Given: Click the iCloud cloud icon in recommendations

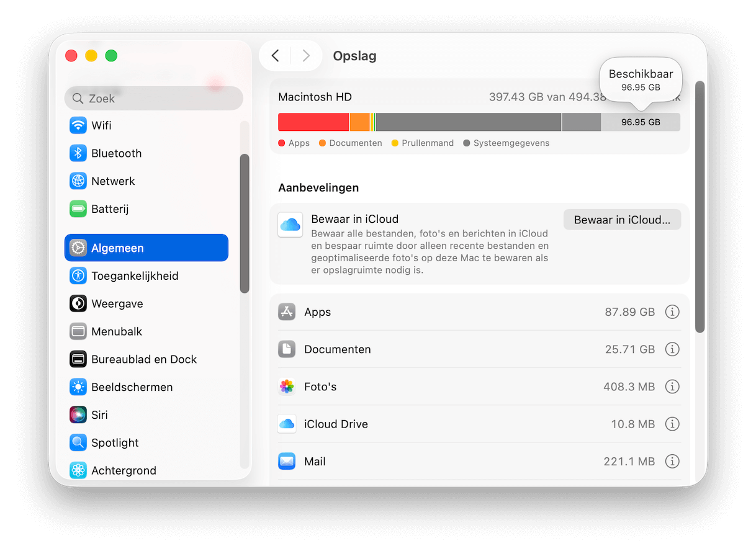Looking at the screenshot, I should pos(290,225).
